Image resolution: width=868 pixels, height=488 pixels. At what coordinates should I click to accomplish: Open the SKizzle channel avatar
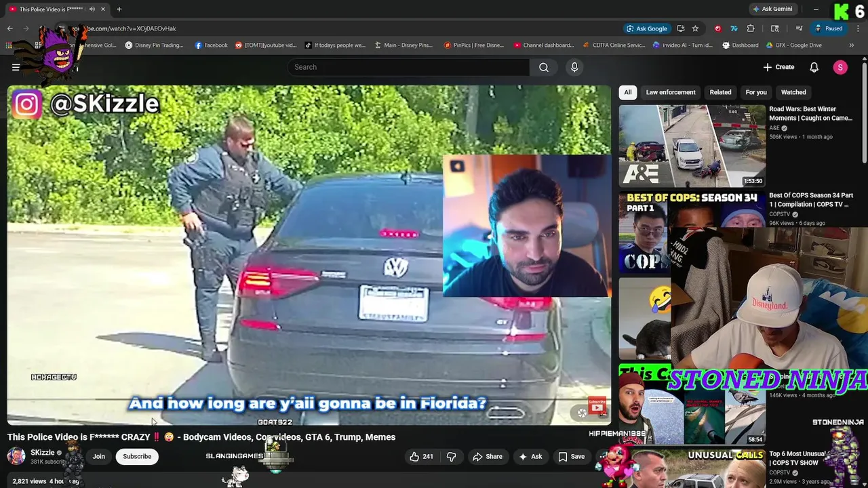coord(16,456)
